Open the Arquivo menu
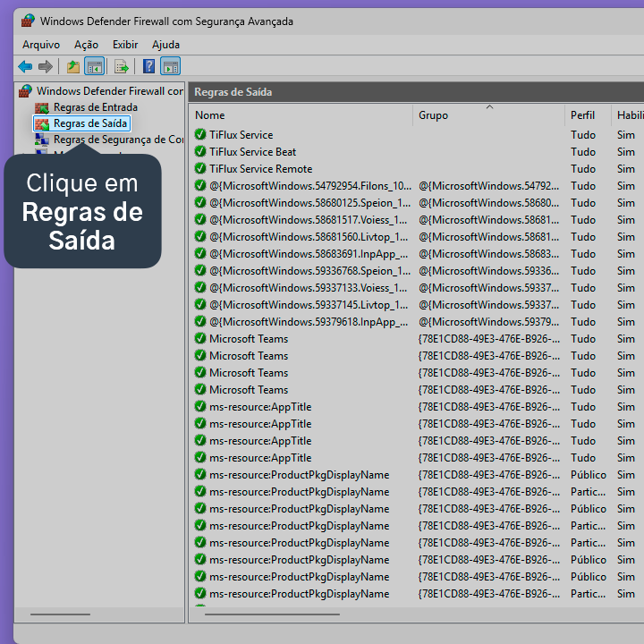The image size is (644, 644). (x=41, y=45)
